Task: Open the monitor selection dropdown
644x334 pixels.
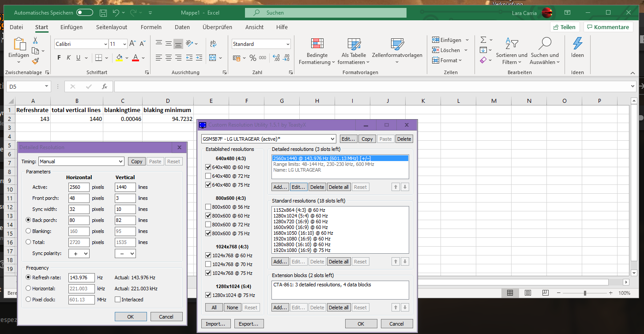Action: tap(268, 139)
